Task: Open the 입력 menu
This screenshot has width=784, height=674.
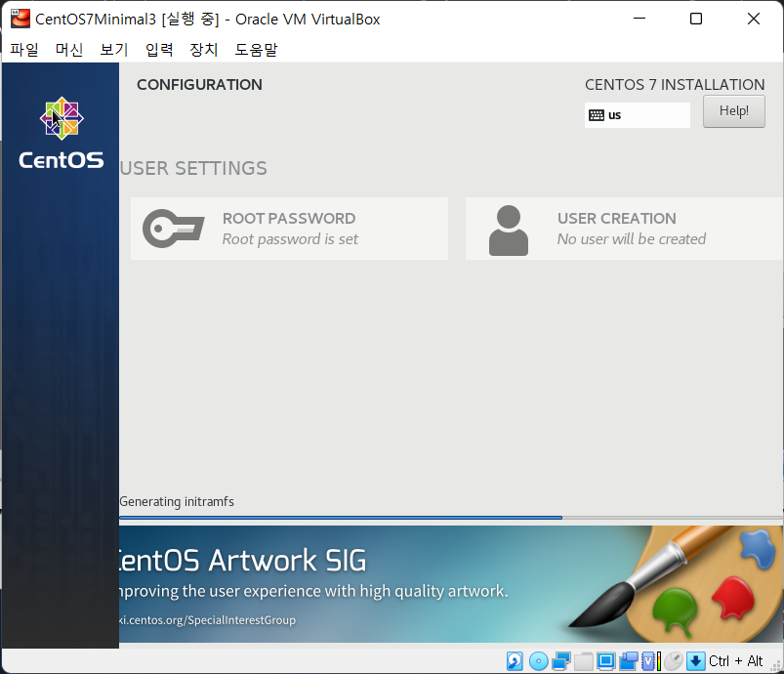Action: 159,49
